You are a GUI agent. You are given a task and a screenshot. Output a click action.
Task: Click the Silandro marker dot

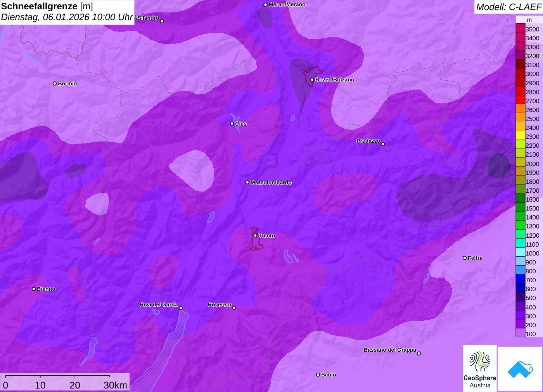162,21
